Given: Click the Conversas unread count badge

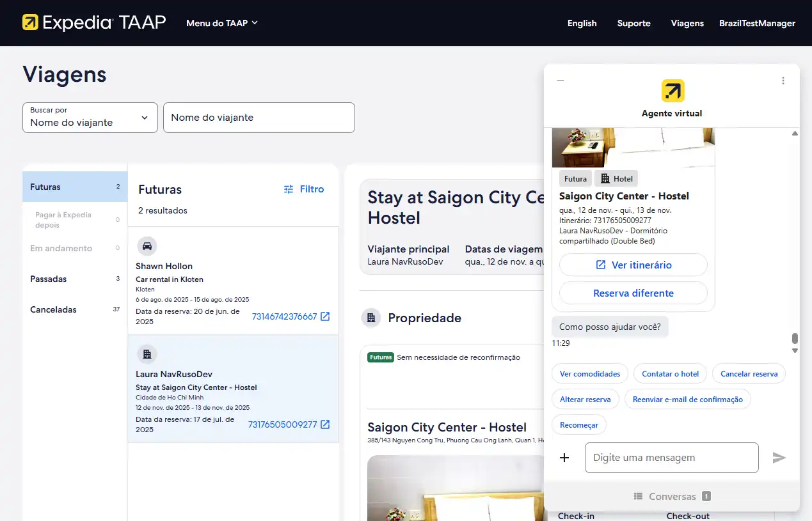Looking at the screenshot, I should coord(706,496).
